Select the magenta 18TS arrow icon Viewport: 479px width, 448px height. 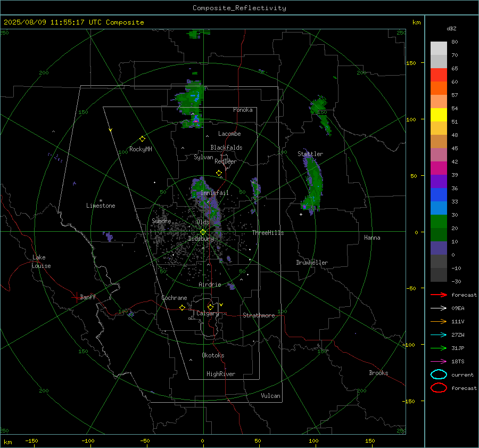[439, 362]
